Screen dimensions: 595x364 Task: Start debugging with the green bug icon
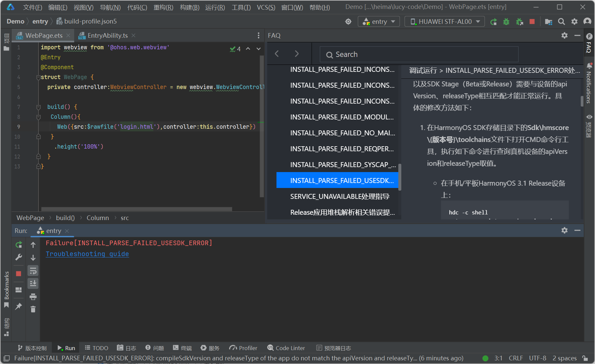(x=506, y=22)
